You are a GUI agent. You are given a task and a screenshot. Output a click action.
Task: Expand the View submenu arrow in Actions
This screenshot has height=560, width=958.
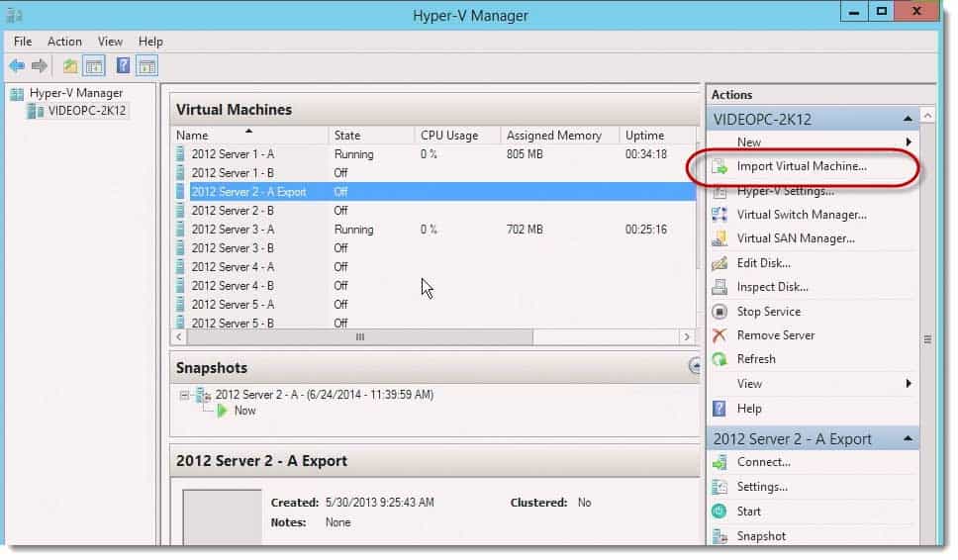pos(909,384)
